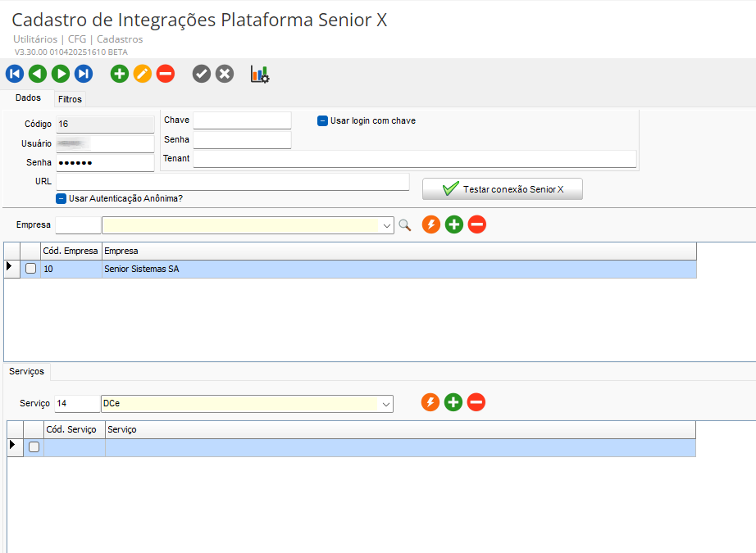Viewport: 756px width, 553px height.
Task: Switch to the Filtros tab
Action: pos(70,99)
